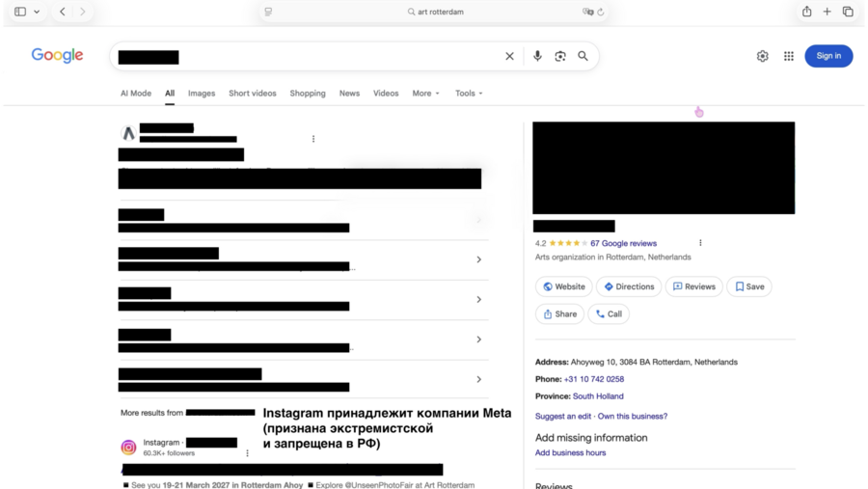Go forward with Safari forward arrow
Image resolution: width=868 pixels, height=489 pixels.
point(83,12)
